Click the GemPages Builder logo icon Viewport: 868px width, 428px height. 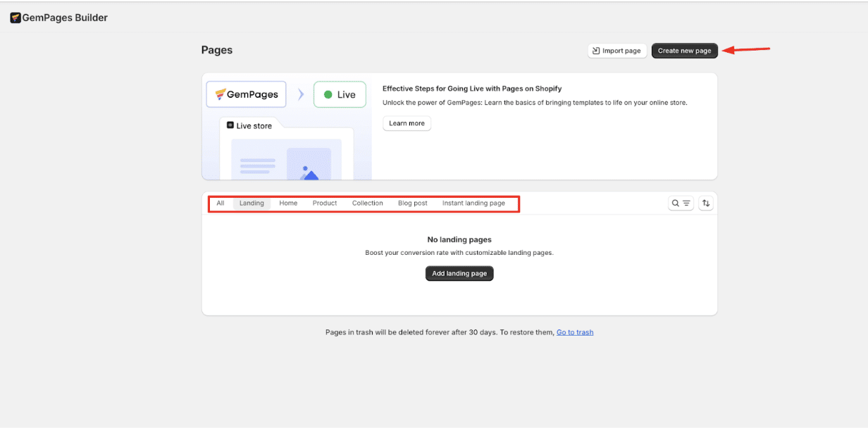tap(15, 18)
